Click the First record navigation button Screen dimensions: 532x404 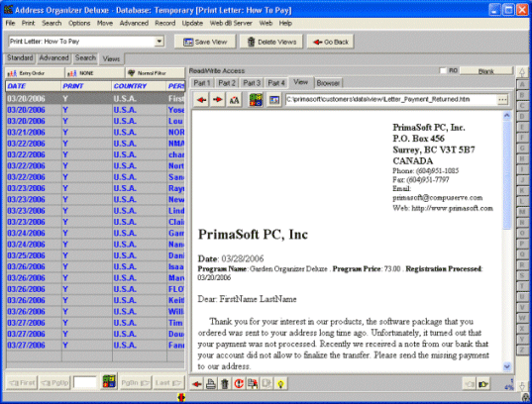pos(22,383)
